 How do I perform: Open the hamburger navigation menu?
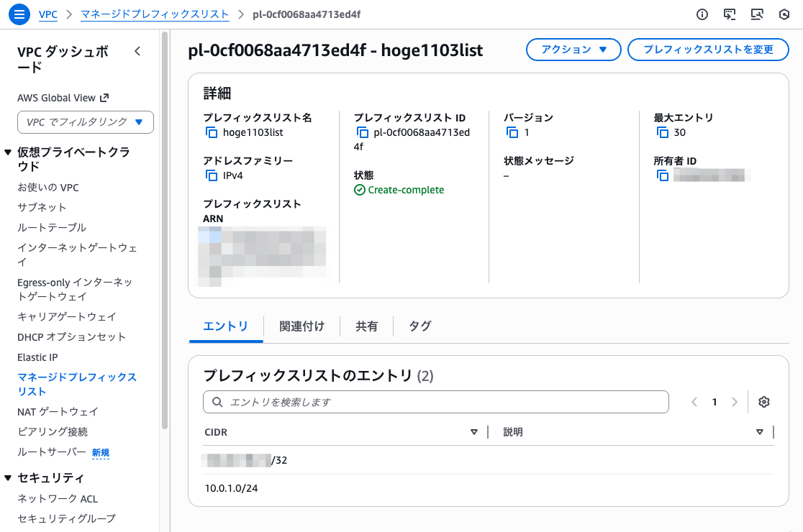tap(19, 14)
